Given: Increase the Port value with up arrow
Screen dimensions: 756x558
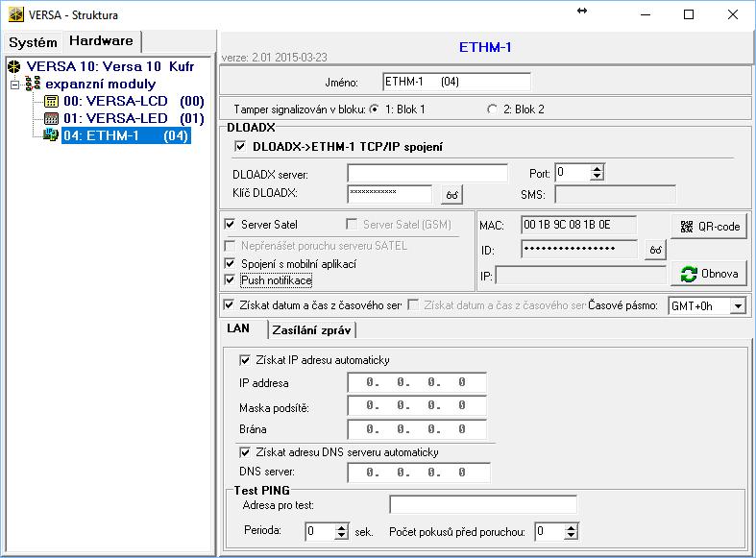Looking at the screenshot, I should 597,169.
